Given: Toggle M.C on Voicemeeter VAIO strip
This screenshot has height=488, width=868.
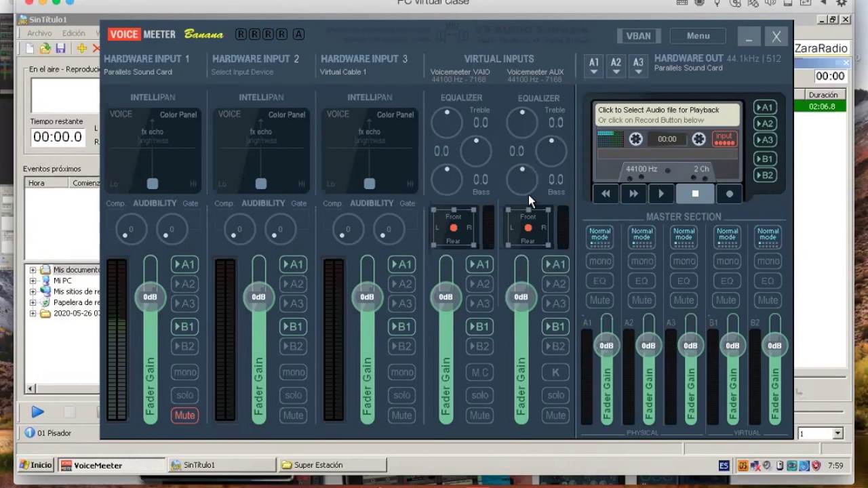Looking at the screenshot, I should point(479,372).
